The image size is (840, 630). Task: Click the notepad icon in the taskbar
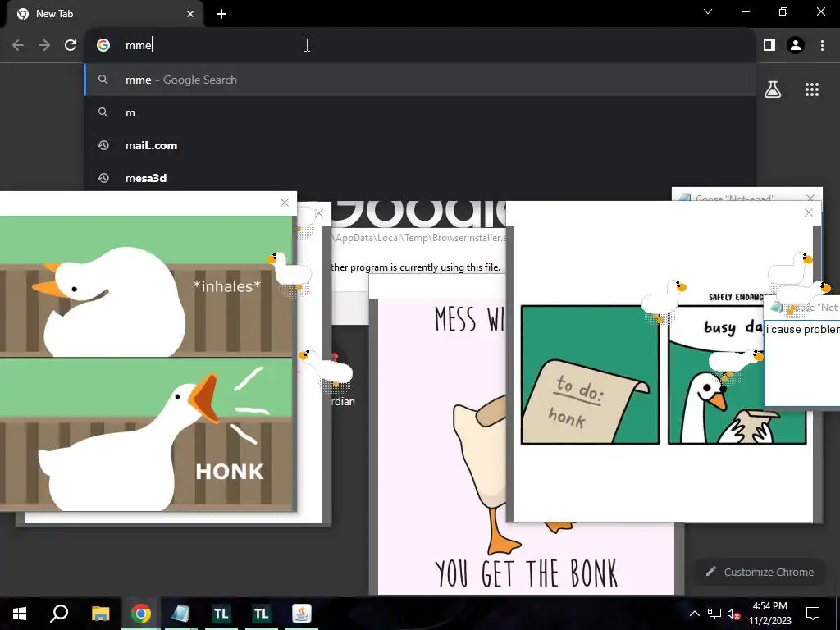(x=180, y=614)
